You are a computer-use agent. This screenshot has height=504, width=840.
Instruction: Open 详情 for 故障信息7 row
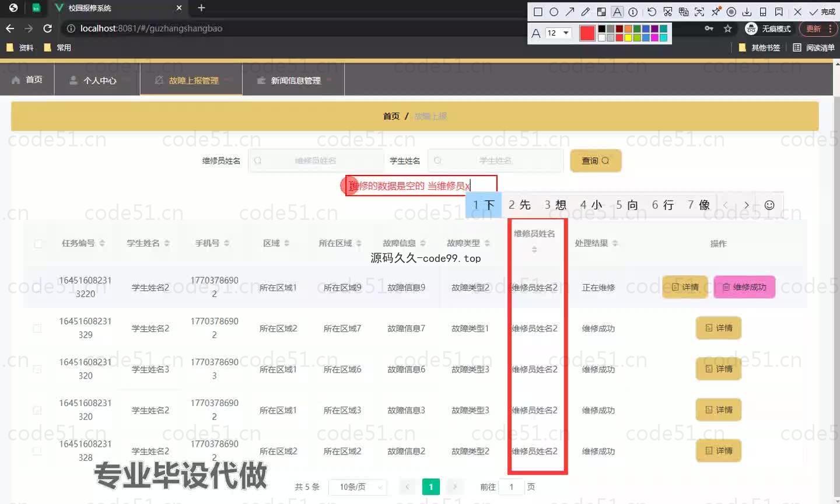[719, 328]
